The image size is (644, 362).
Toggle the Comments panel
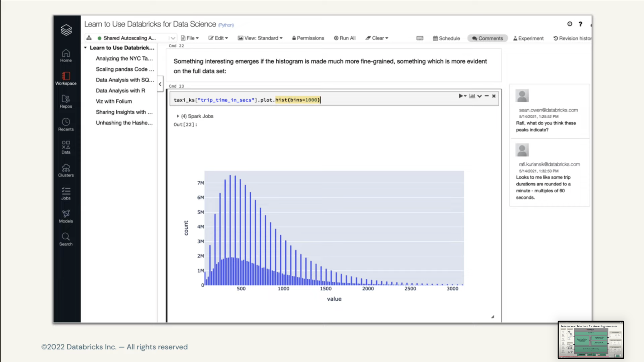pos(487,38)
